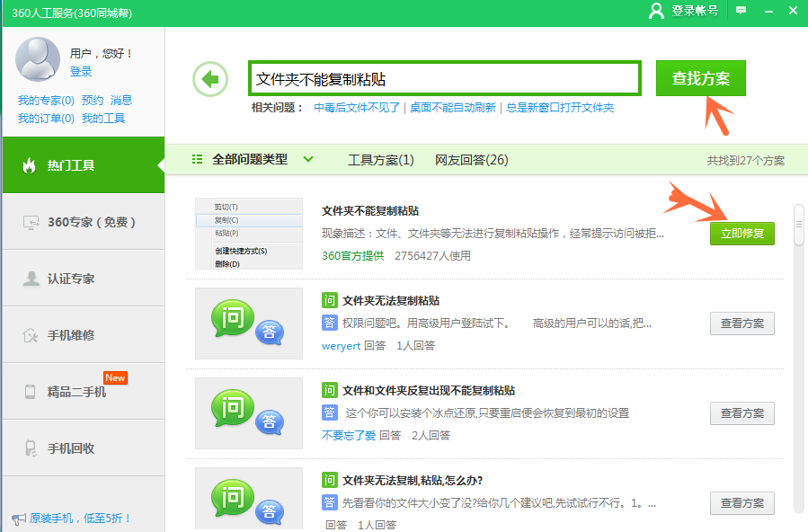Expand the 全部问题类型 dropdown
Screen dimensions: 808x532
coord(260,157)
